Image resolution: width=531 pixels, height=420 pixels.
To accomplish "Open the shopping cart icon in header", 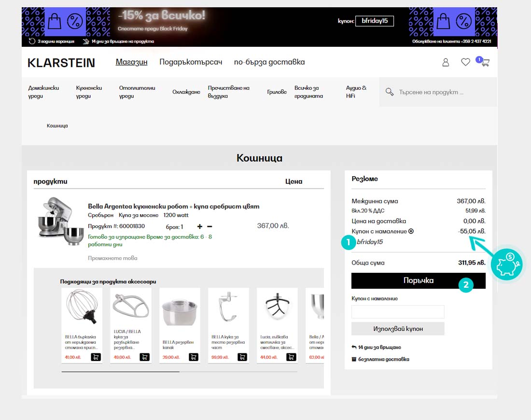I will [x=485, y=62].
